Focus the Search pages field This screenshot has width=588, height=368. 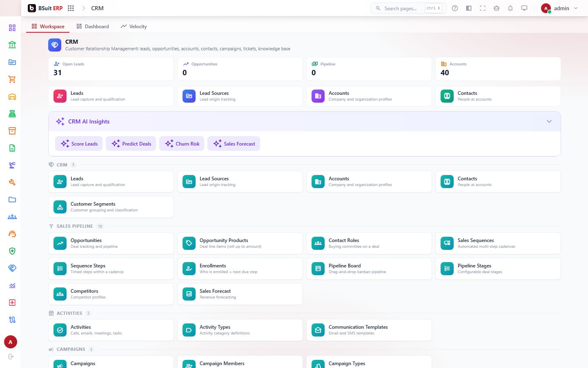(408, 8)
